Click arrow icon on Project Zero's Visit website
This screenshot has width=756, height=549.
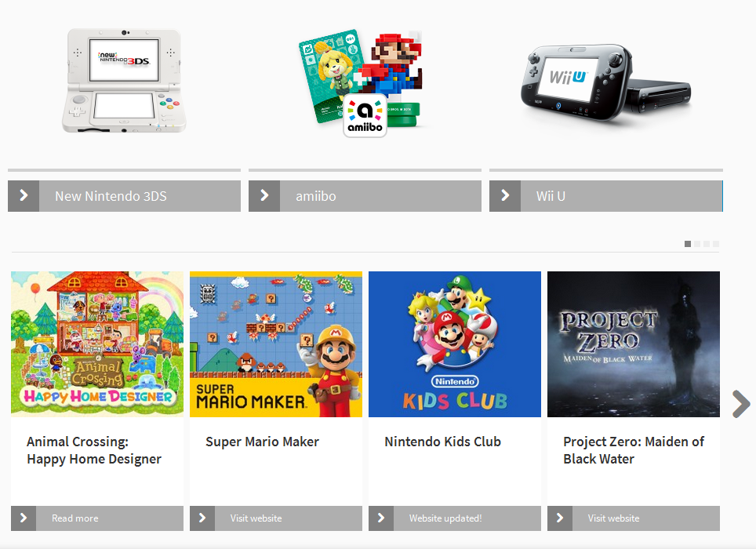pyautogui.click(x=560, y=518)
